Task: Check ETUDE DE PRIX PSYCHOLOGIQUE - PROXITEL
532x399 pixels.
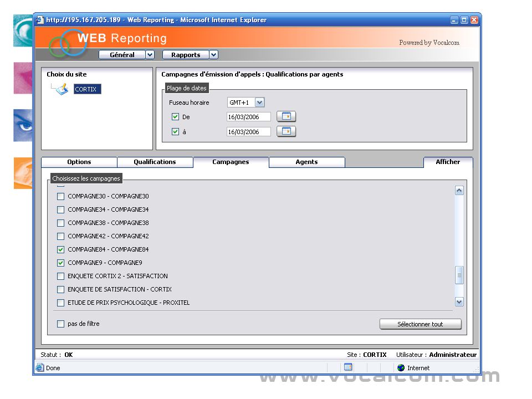Action: pyautogui.click(x=60, y=303)
